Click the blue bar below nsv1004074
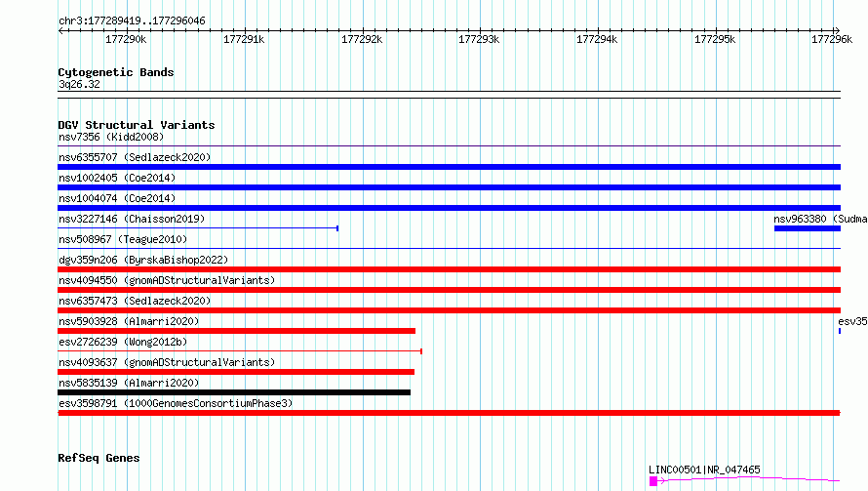Image resolution: width=868 pixels, height=491 pixels. 449,208
